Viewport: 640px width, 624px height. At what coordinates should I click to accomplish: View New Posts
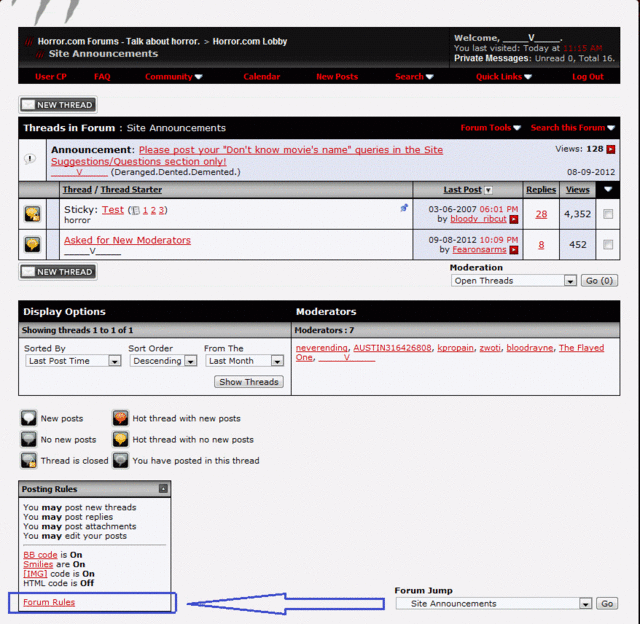(337, 77)
